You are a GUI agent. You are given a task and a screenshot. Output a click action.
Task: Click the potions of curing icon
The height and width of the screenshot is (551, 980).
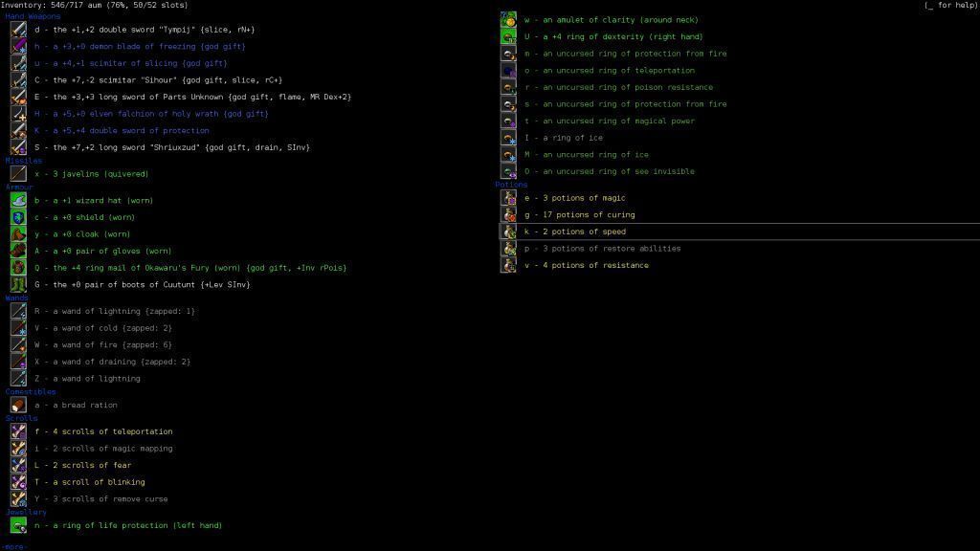coord(508,215)
